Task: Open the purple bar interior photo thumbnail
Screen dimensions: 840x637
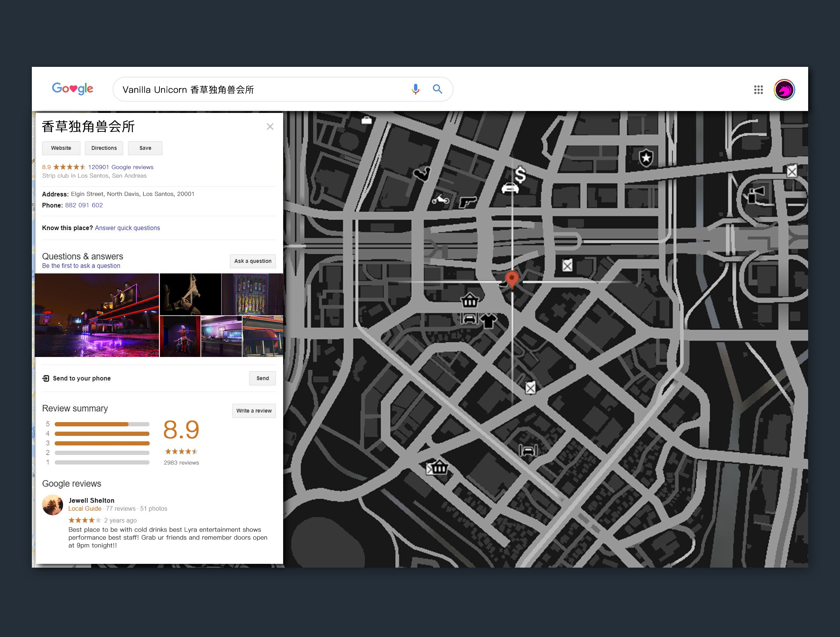Action: 221,336
